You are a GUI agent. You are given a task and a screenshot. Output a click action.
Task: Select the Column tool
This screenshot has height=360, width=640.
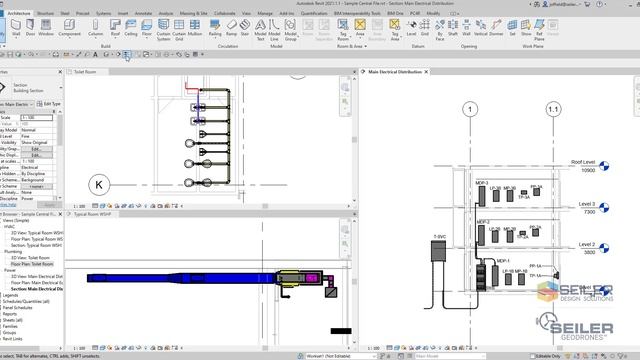(x=96, y=28)
